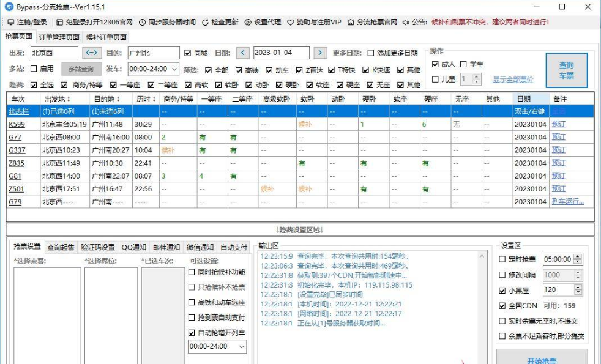
Task: Open 设置代理 gear toolbar item
Action: (x=263, y=22)
